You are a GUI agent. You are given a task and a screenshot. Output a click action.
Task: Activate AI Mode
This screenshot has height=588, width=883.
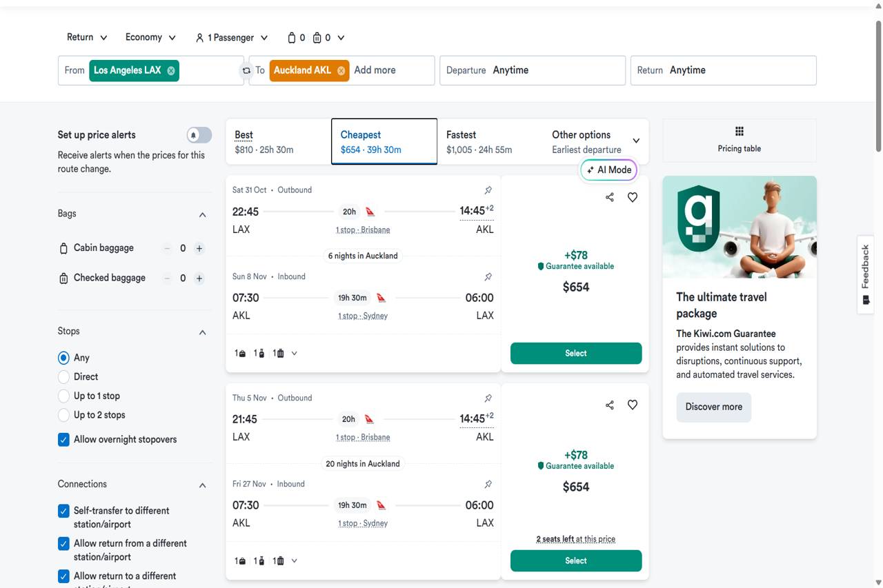click(608, 170)
